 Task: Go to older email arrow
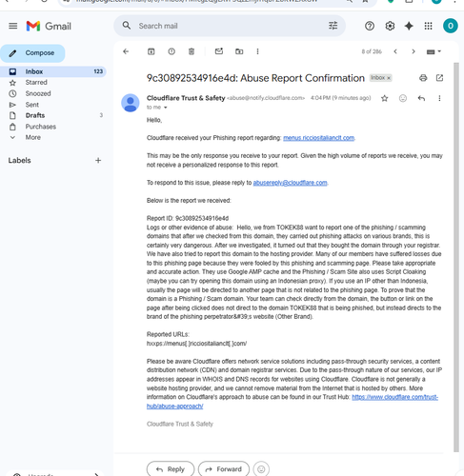(414, 51)
